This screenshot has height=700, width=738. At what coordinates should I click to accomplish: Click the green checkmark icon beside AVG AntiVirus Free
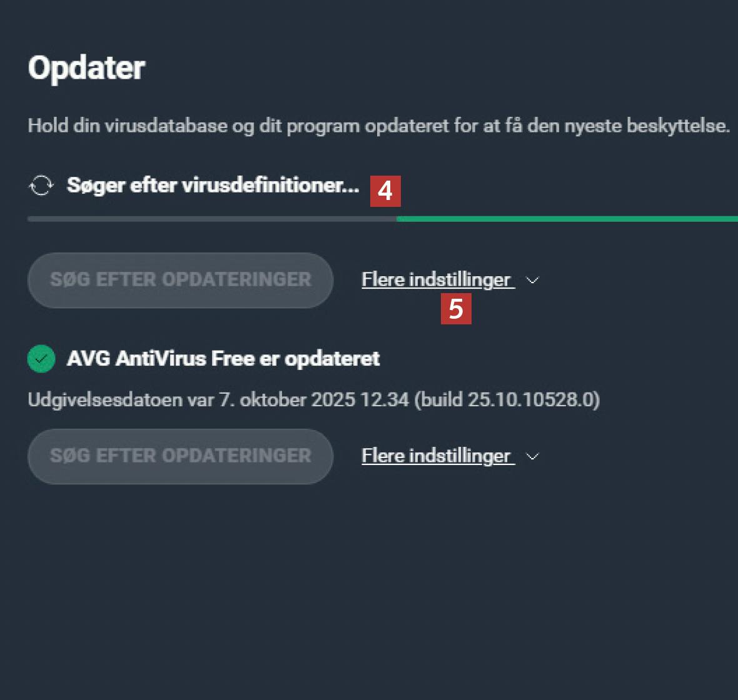tap(41, 359)
